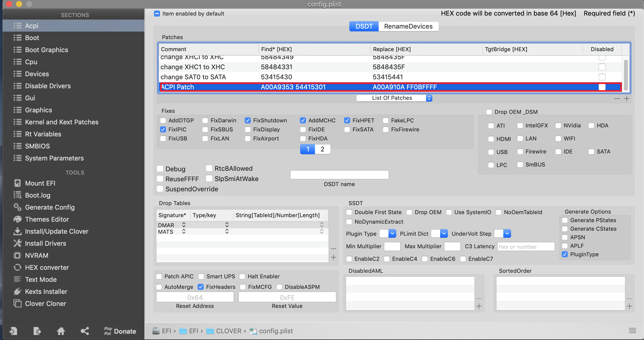644x340 pixels.
Task: Expand the Plugin Type dropdown
Action: coord(388,234)
